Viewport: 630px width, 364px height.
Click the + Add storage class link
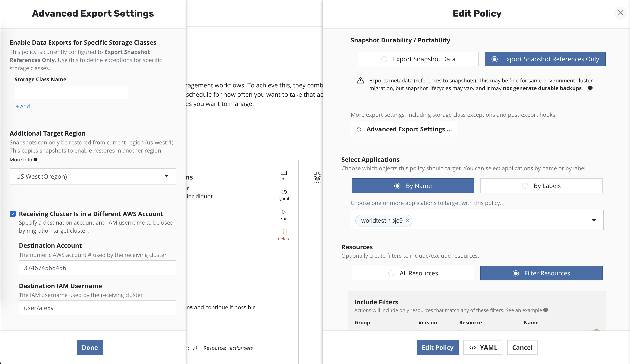coord(23,106)
